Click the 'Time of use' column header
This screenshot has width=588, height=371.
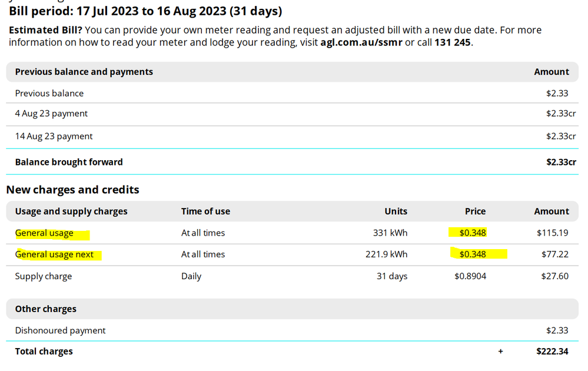tap(205, 211)
